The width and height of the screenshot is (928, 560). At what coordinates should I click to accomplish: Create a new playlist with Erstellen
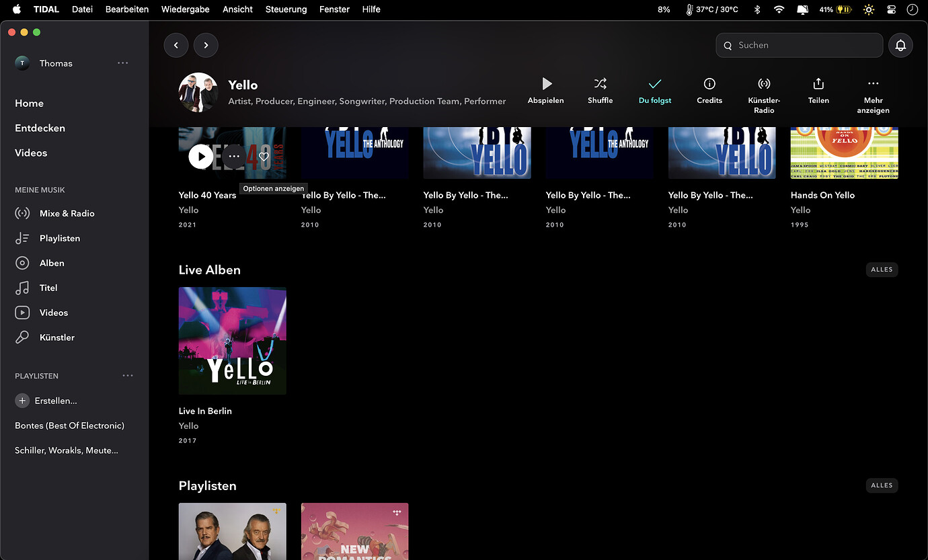[46, 401]
